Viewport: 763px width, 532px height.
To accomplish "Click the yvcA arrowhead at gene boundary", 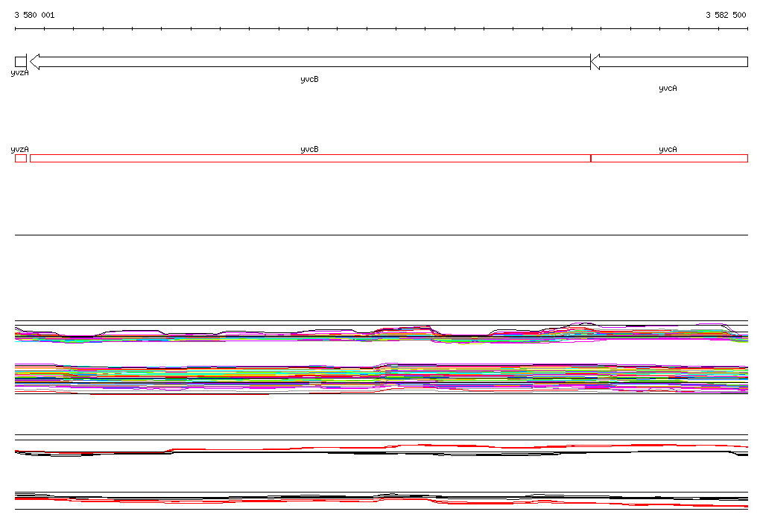I will 595,62.
